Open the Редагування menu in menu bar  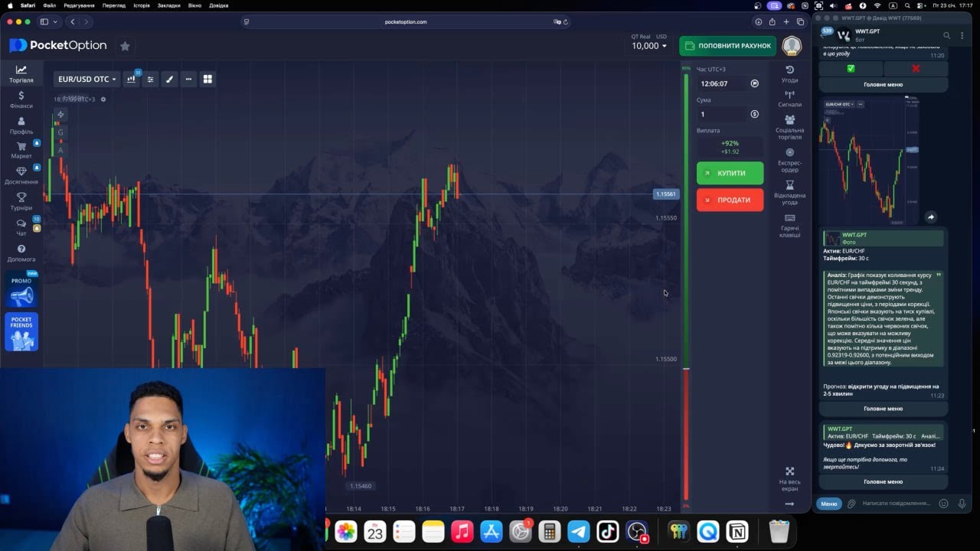pos(79,5)
